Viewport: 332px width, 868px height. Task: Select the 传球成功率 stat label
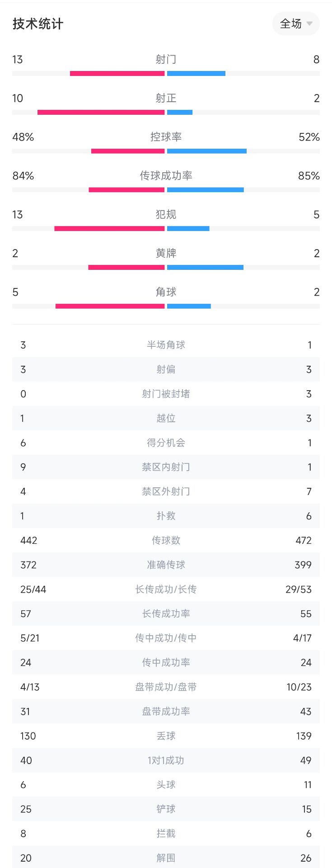(x=166, y=175)
